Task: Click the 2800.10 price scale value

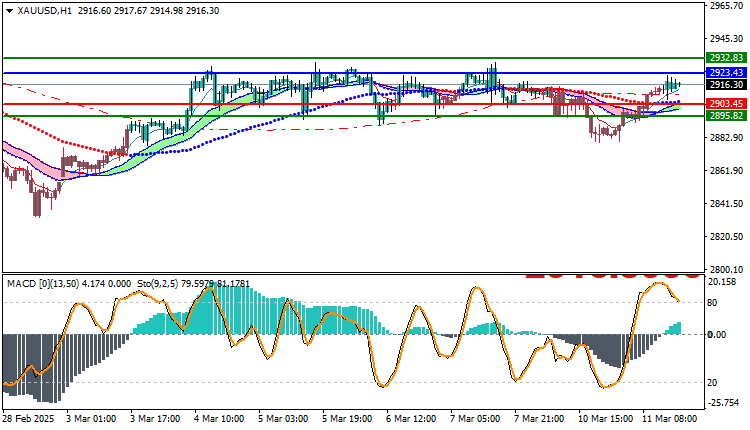Action: 727,270
